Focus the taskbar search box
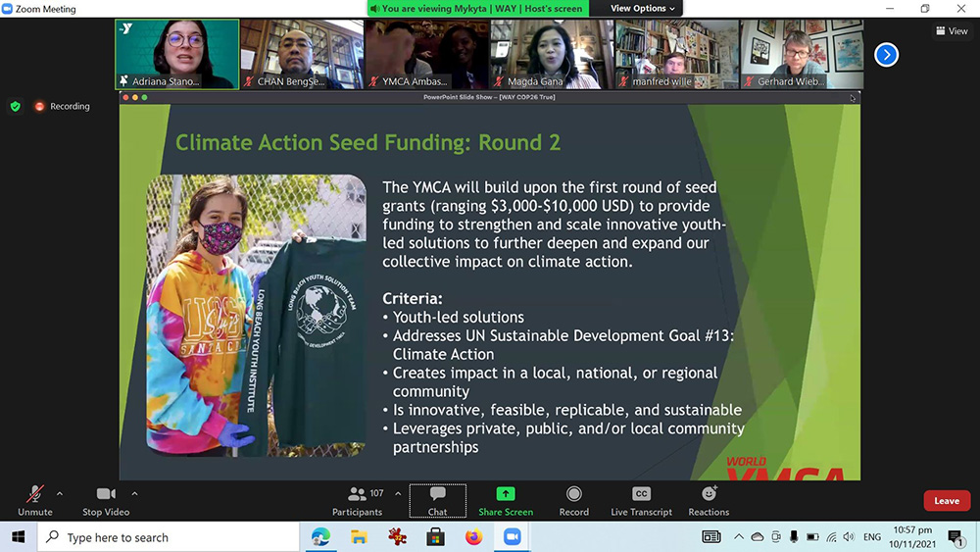 pyautogui.click(x=169, y=537)
